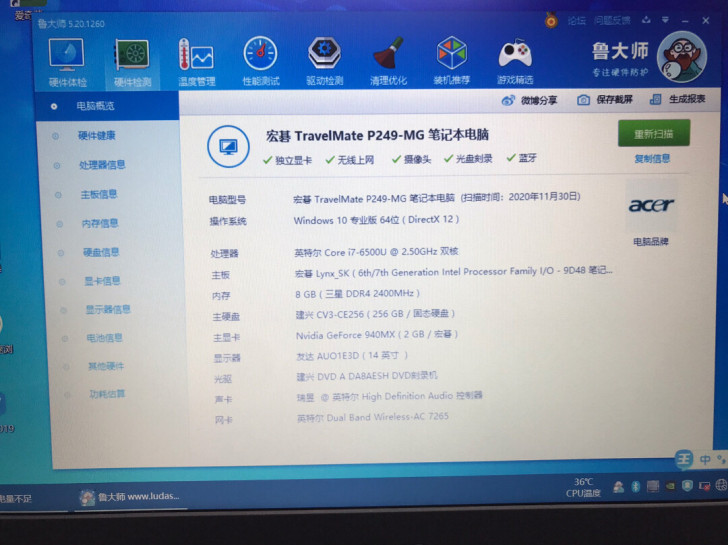Image resolution: width=728 pixels, height=545 pixels.
Task: Select 功耗估算 sidebar item
Action: (x=107, y=394)
